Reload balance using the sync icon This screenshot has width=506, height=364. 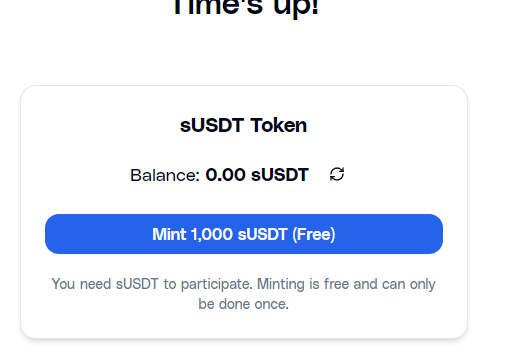click(337, 174)
